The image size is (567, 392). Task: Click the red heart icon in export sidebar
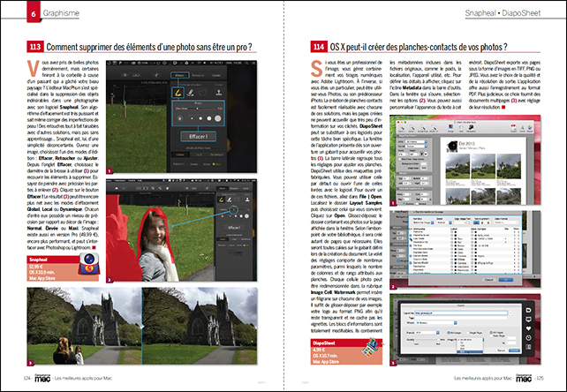pos(528,328)
